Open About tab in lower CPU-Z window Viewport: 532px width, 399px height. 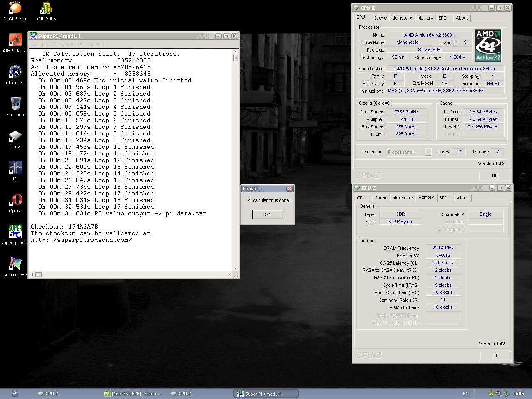463,198
